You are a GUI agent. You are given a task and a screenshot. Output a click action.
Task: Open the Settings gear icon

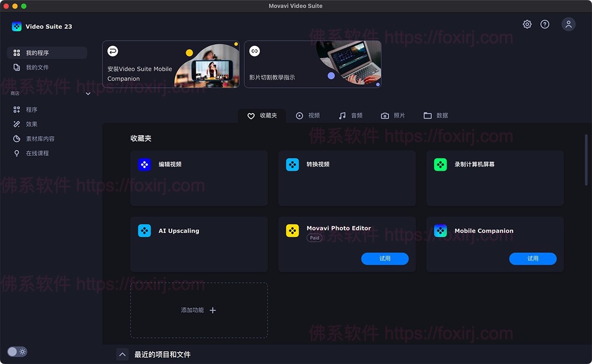(527, 24)
